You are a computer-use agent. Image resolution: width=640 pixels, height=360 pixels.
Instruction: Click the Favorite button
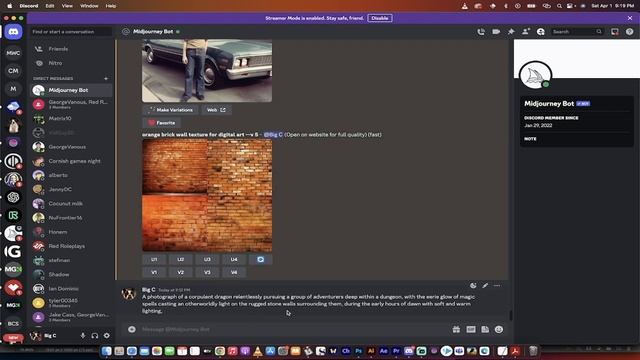point(162,122)
